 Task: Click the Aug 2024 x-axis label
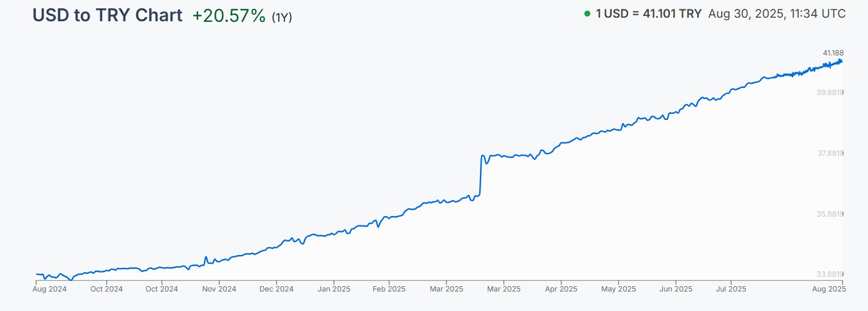[50, 289]
